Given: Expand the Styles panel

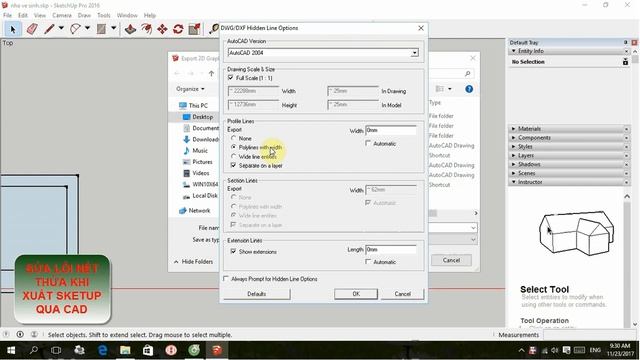Looking at the screenshot, I should click(x=514, y=147).
